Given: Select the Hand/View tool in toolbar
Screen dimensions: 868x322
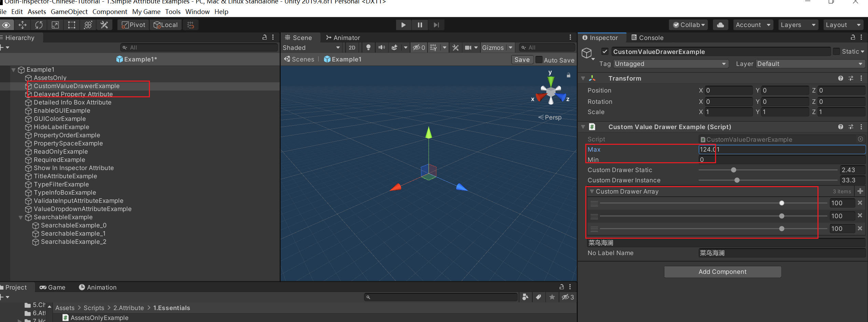Looking at the screenshot, I should coord(6,25).
